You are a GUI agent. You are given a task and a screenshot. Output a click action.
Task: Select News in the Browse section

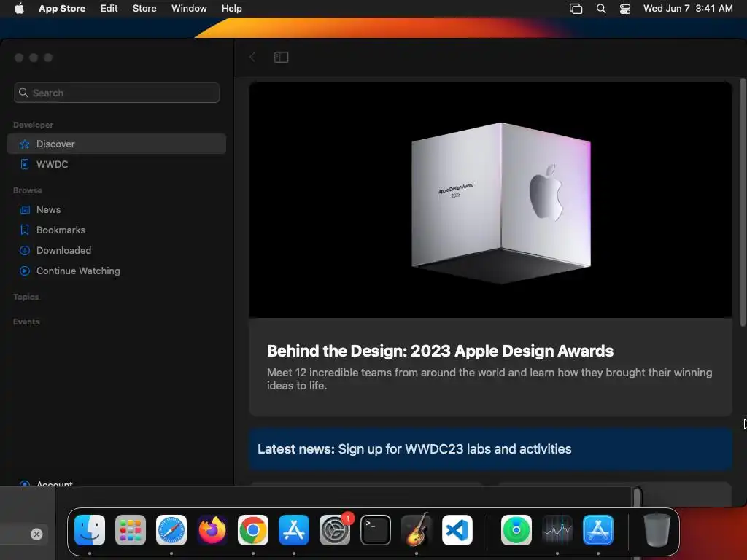(x=116, y=209)
